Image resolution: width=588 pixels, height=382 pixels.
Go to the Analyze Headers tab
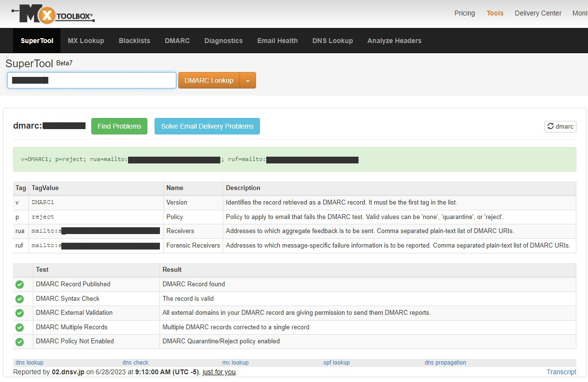(x=394, y=41)
